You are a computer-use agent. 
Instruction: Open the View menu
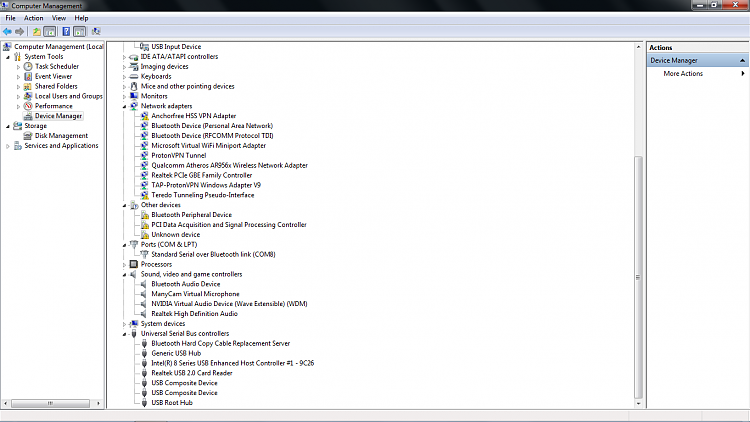[59, 18]
